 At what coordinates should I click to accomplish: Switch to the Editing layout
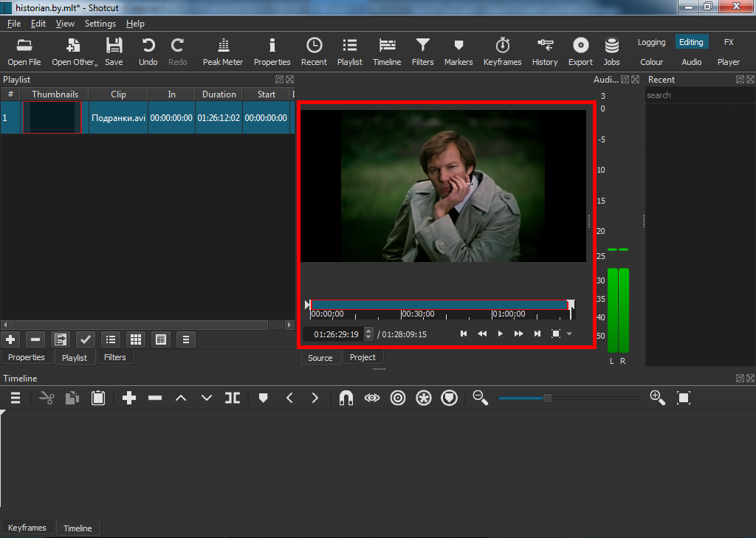(x=691, y=42)
